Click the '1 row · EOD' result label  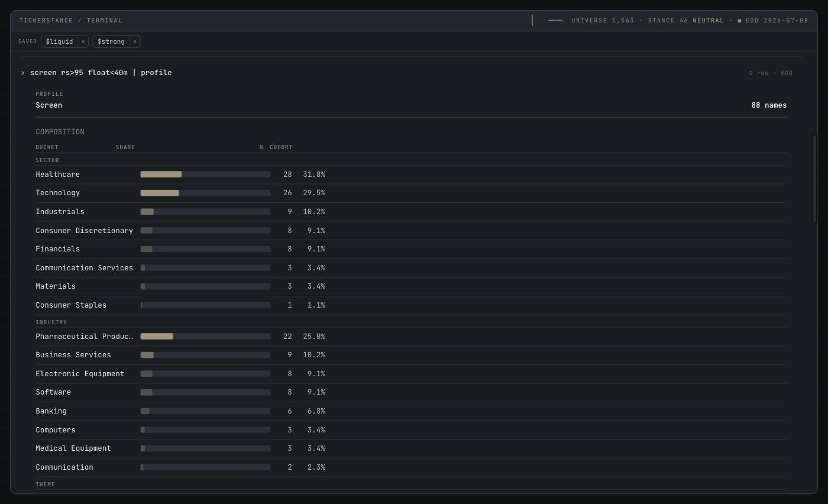click(771, 73)
